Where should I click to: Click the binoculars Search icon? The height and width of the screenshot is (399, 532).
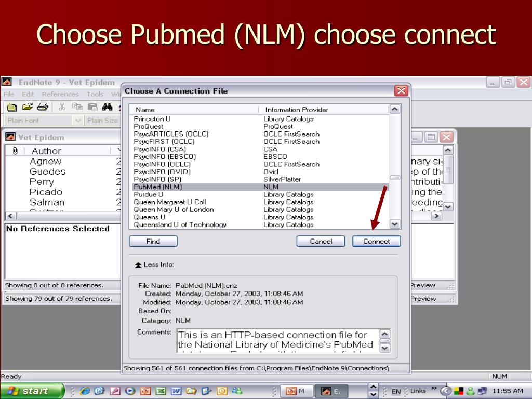[107, 107]
